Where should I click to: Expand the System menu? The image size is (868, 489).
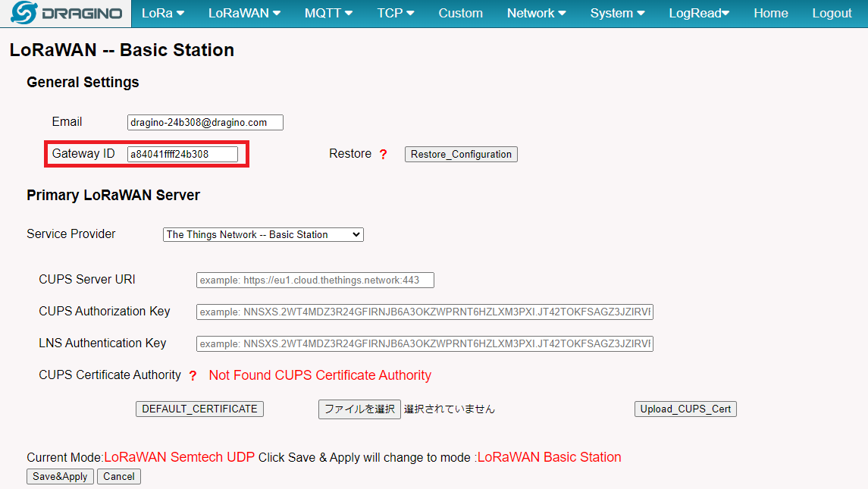point(617,14)
